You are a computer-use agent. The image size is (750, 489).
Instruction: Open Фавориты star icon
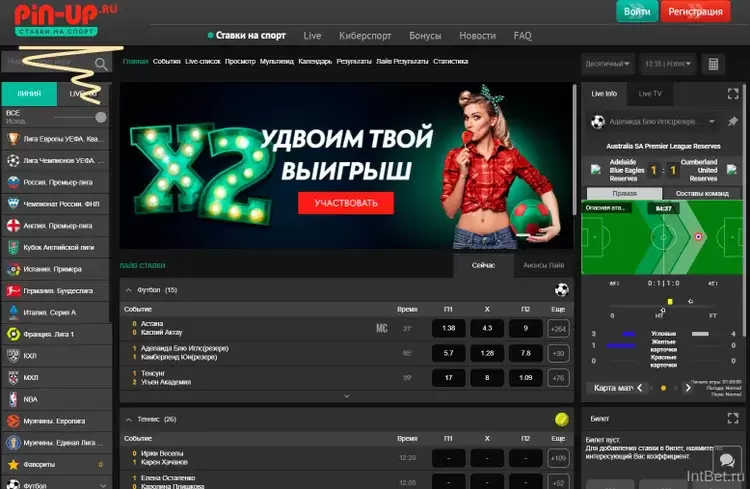tap(13, 464)
